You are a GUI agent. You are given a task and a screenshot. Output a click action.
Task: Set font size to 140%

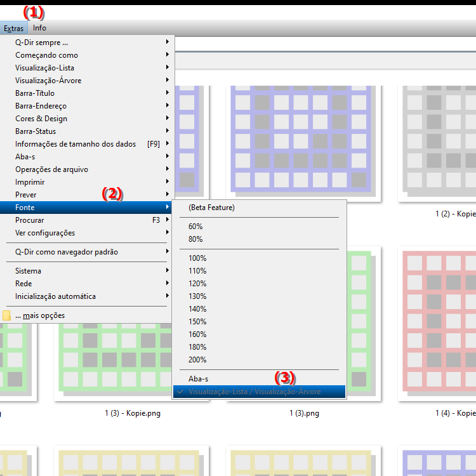[x=259, y=309]
